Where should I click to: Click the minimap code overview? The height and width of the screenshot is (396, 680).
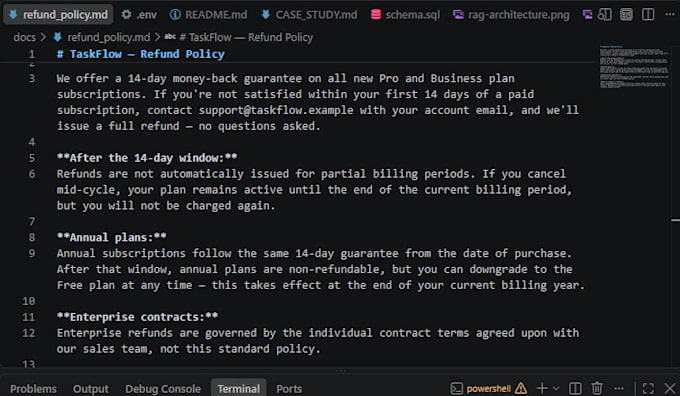(x=634, y=67)
